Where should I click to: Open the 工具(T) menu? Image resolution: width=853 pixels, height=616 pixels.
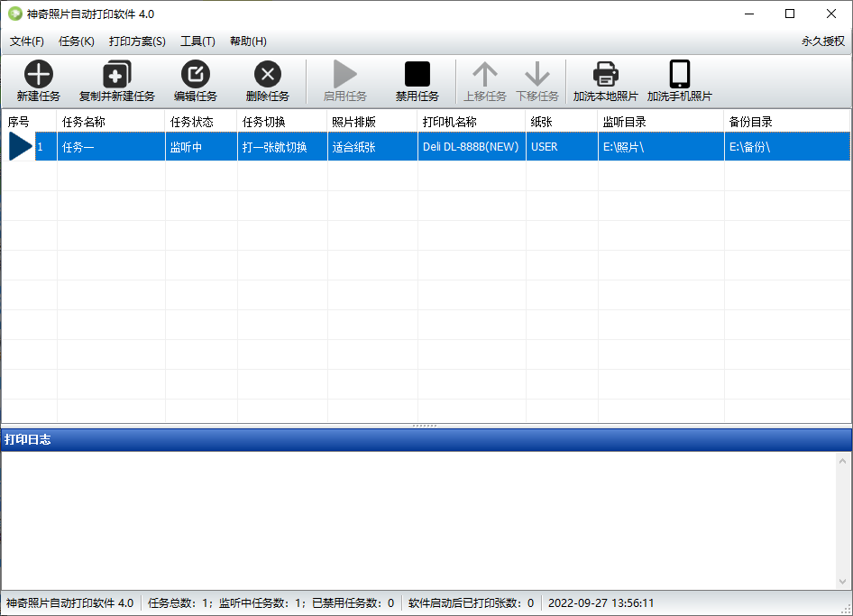point(197,41)
